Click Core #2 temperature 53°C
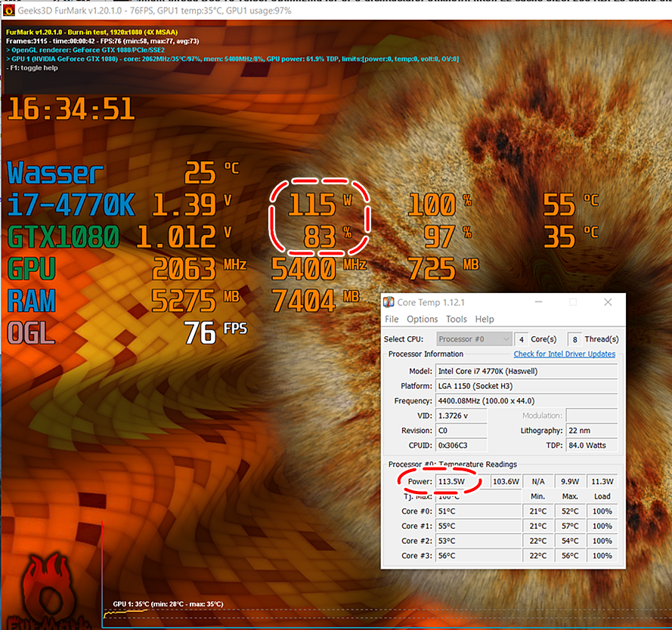Screen dimensions: 672x630 pyautogui.click(x=478, y=541)
